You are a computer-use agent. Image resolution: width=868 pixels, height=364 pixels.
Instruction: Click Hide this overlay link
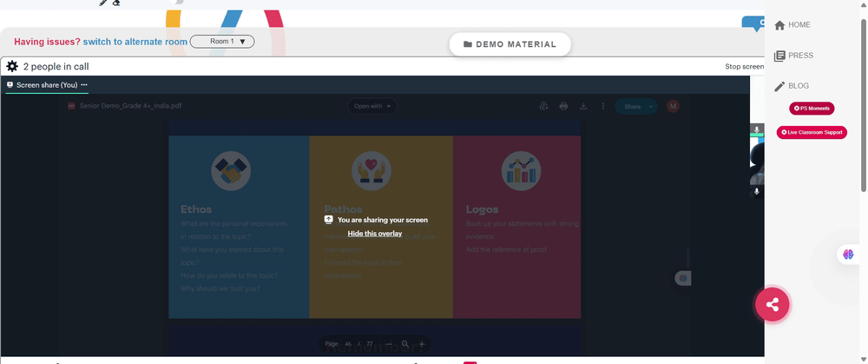[375, 233]
